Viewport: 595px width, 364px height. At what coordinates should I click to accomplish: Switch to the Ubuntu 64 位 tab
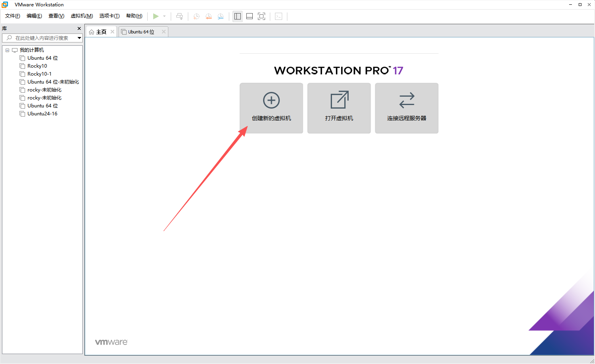tap(141, 32)
